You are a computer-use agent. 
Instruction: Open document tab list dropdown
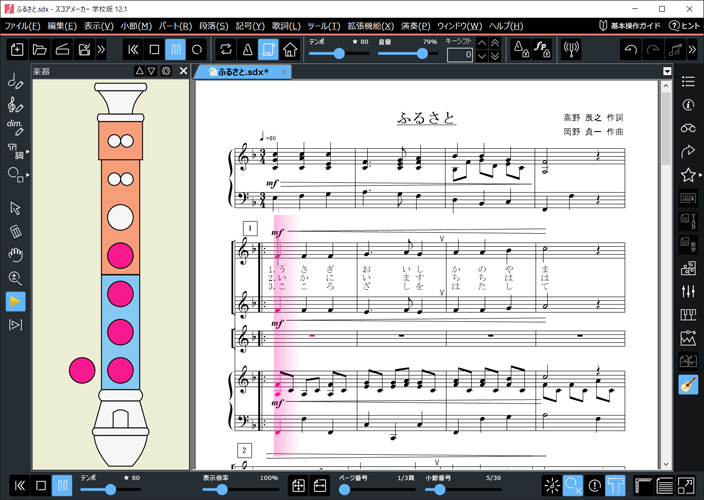coord(667,71)
